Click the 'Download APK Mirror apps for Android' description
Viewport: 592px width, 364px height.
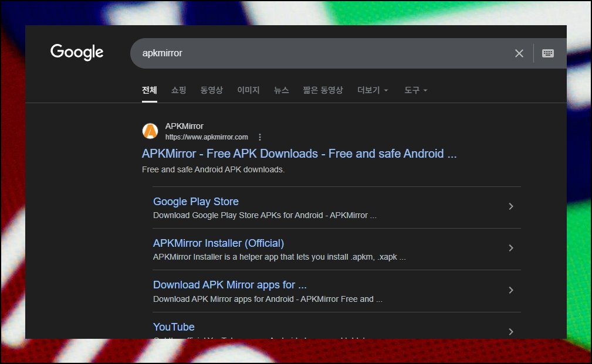click(x=268, y=299)
